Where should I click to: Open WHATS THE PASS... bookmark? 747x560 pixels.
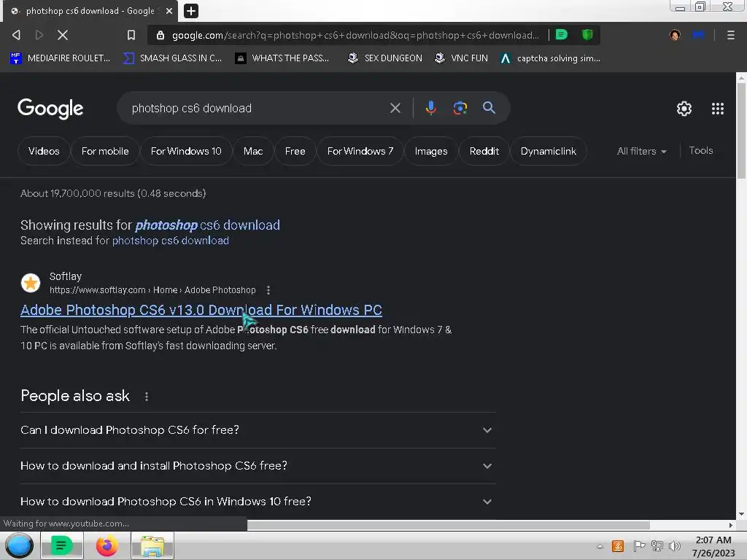[x=282, y=58]
